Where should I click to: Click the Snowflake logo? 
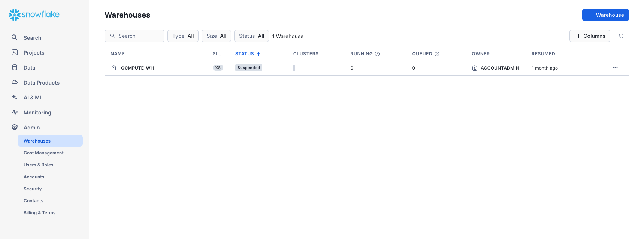click(34, 15)
